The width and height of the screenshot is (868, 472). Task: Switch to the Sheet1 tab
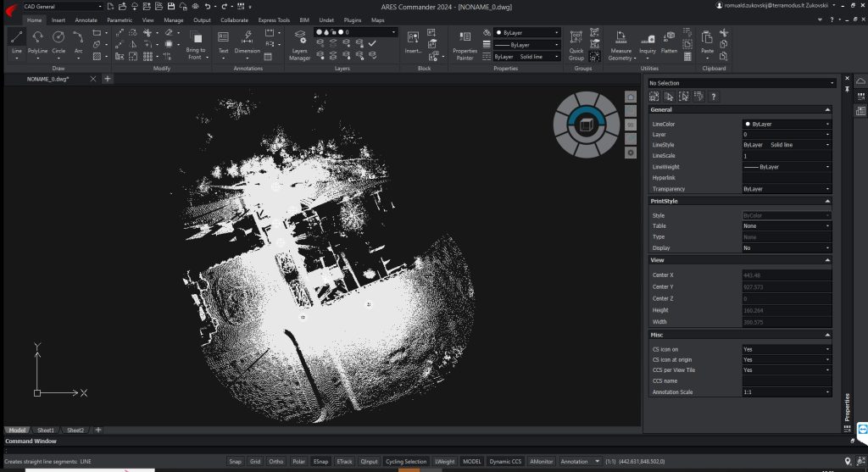pos(45,430)
